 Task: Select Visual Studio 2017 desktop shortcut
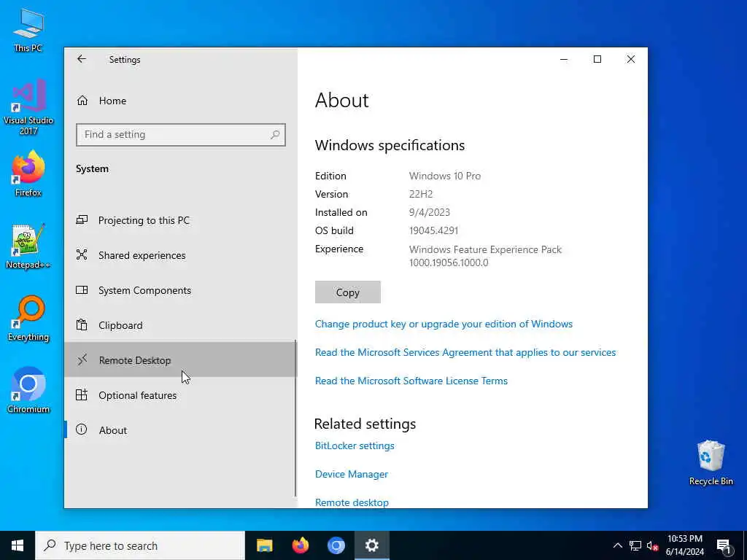(x=28, y=108)
